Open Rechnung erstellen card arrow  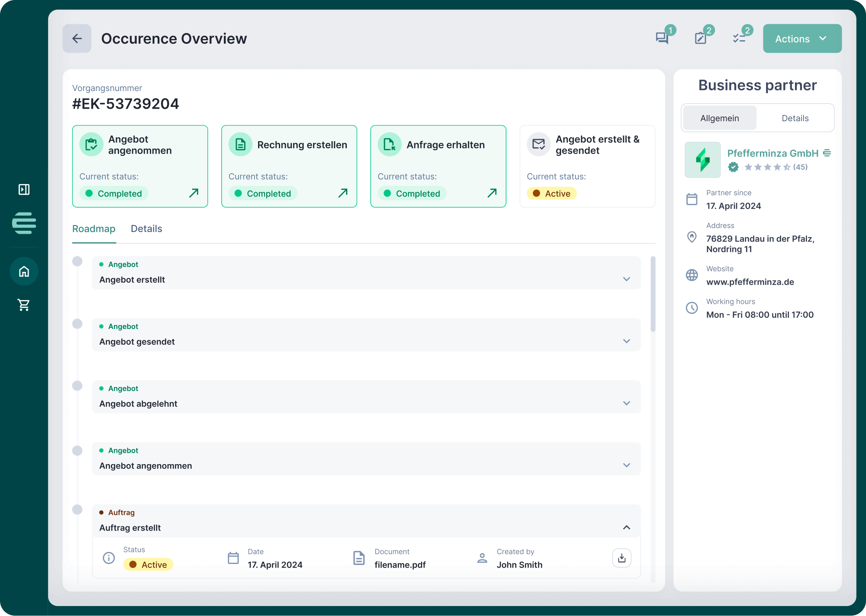[x=343, y=193]
